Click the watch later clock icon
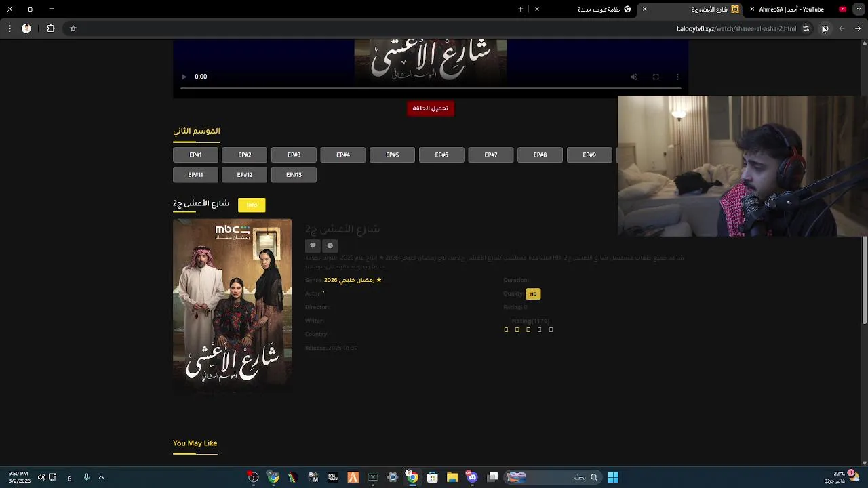This screenshot has height=488, width=868. tap(330, 246)
